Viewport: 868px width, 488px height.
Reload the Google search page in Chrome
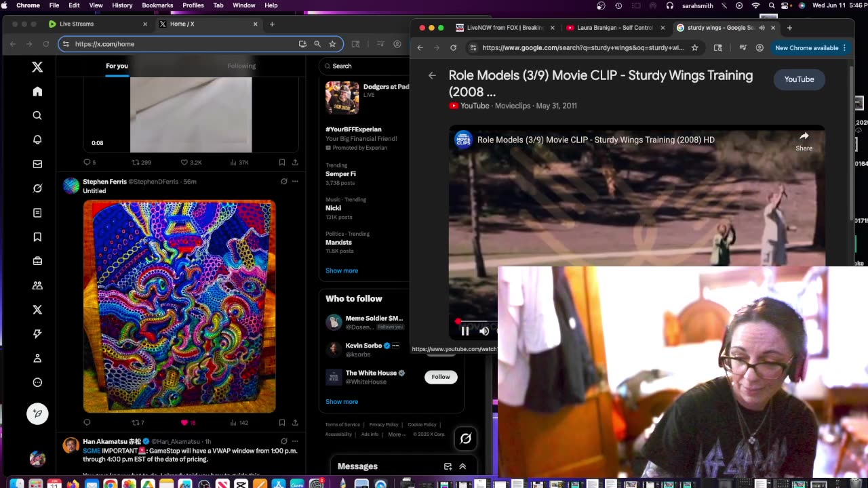tap(453, 48)
